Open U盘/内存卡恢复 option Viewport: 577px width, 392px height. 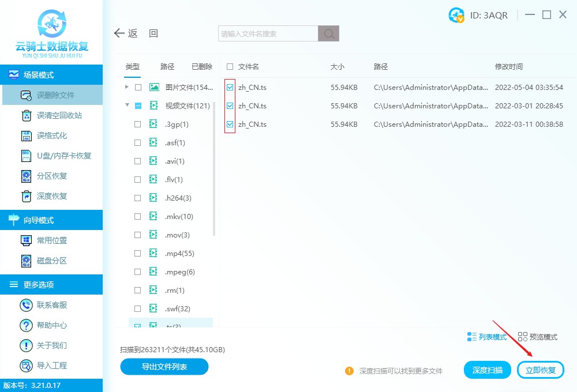coord(56,156)
